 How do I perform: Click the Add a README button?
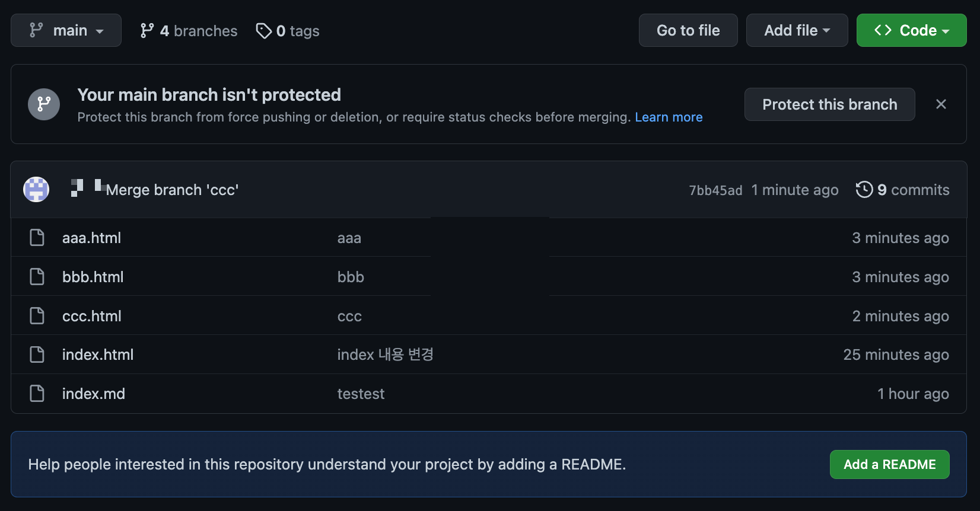[889, 464]
